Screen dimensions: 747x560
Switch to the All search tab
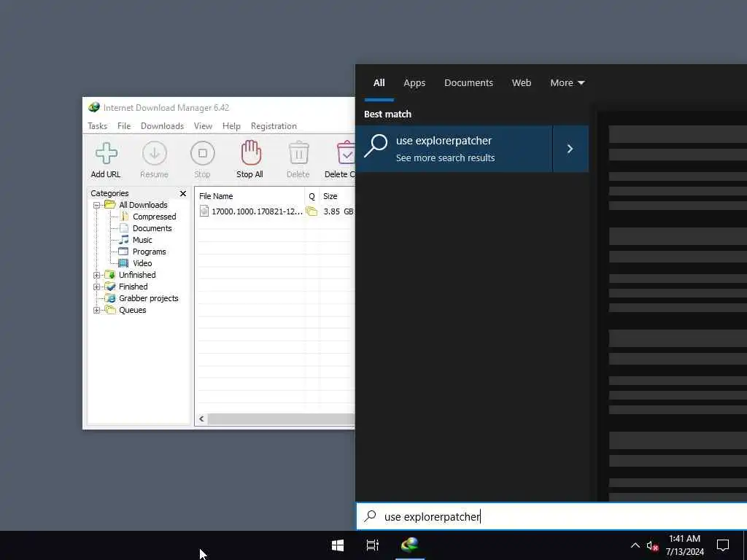379,83
